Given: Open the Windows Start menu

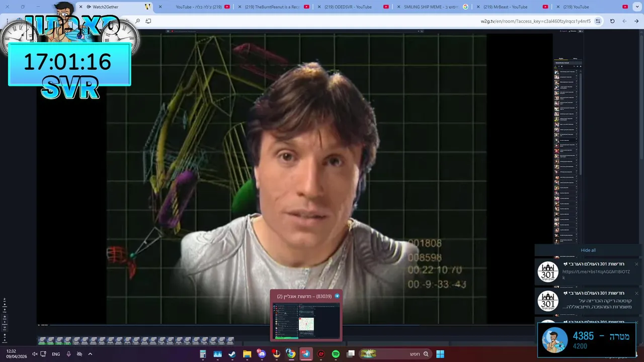Looking at the screenshot, I should [440, 354].
